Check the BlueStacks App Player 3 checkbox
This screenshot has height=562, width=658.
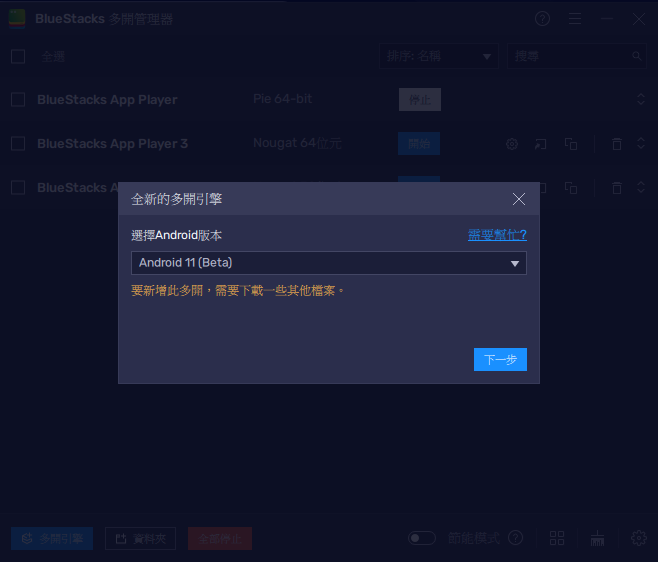(x=18, y=144)
